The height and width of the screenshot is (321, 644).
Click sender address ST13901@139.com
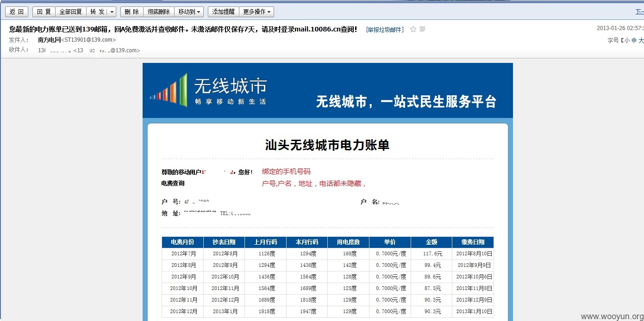pyautogui.click(x=88, y=40)
